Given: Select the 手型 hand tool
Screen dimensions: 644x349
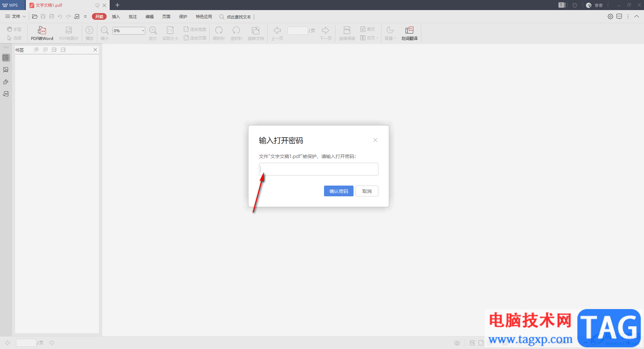Looking at the screenshot, I should pyautogui.click(x=14, y=29).
